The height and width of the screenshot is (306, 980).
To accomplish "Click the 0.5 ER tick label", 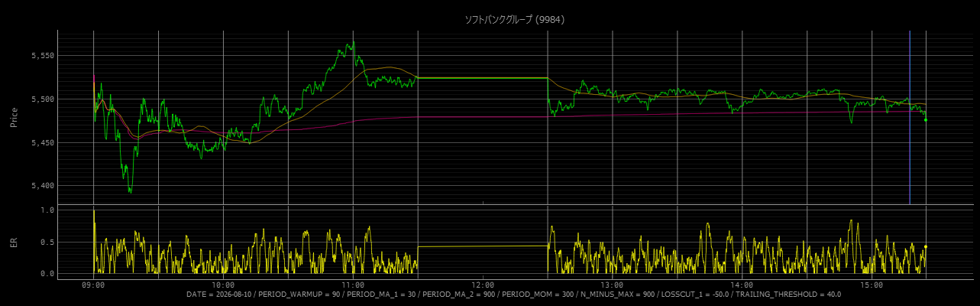I will point(47,243).
